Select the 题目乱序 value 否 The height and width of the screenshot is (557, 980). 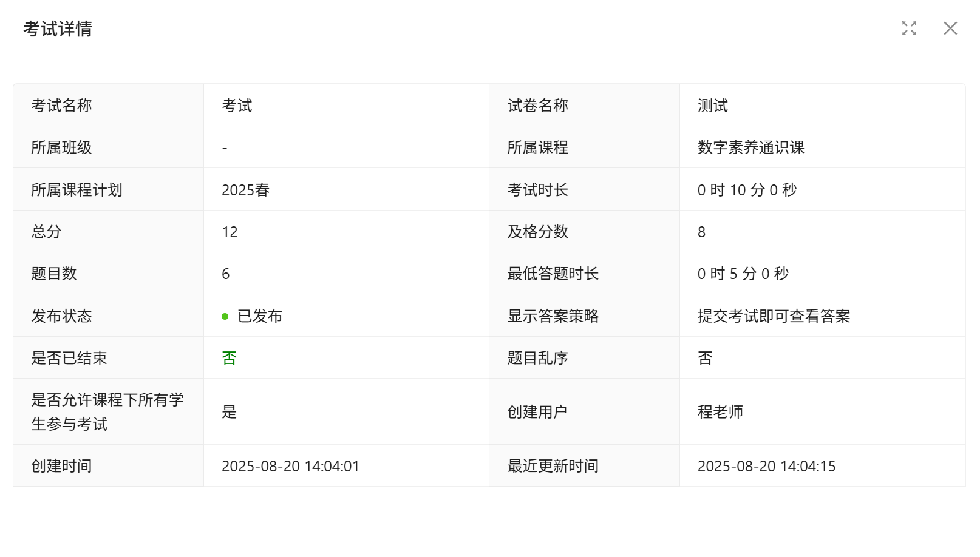[704, 358]
